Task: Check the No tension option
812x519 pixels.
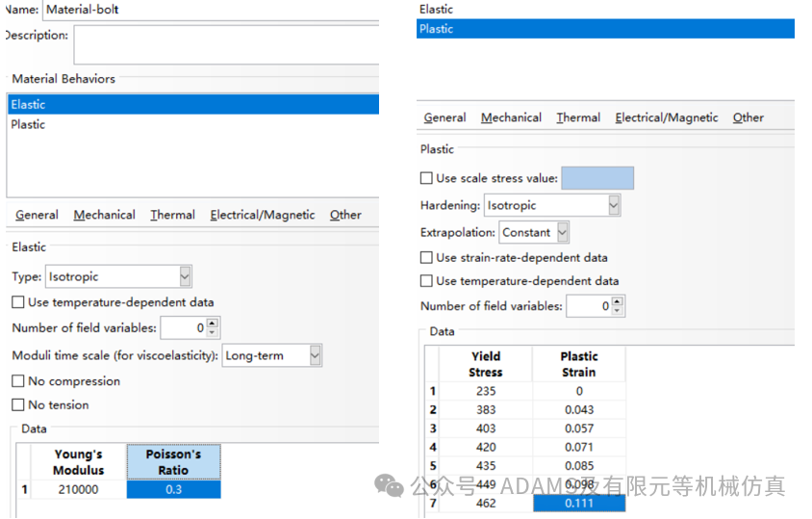Action: pyautogui.click(x=18, y=405)
